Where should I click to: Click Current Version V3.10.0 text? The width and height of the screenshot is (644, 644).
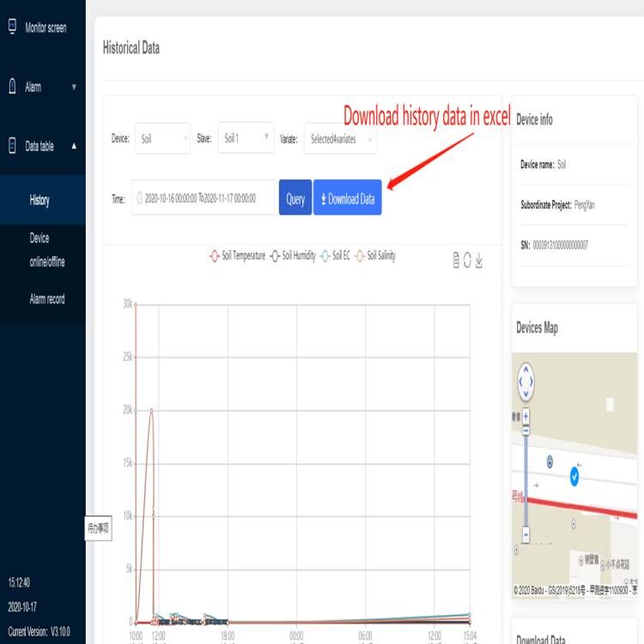tap(39, 631)
